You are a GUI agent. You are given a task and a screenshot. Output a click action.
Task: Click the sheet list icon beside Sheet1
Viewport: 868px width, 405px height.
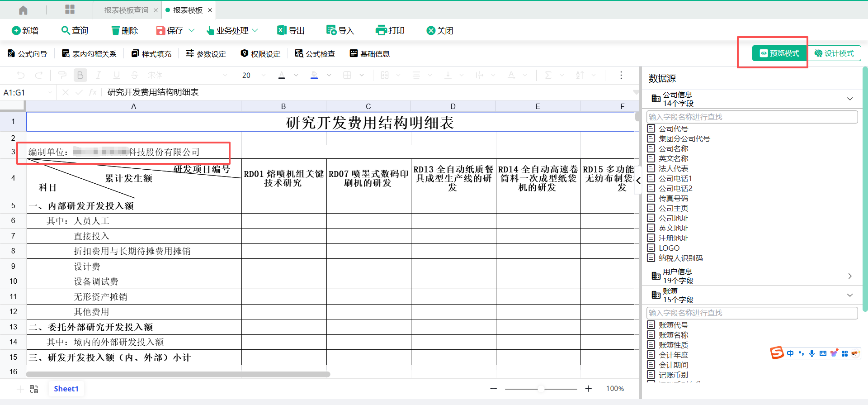click(x=34, y=389)
